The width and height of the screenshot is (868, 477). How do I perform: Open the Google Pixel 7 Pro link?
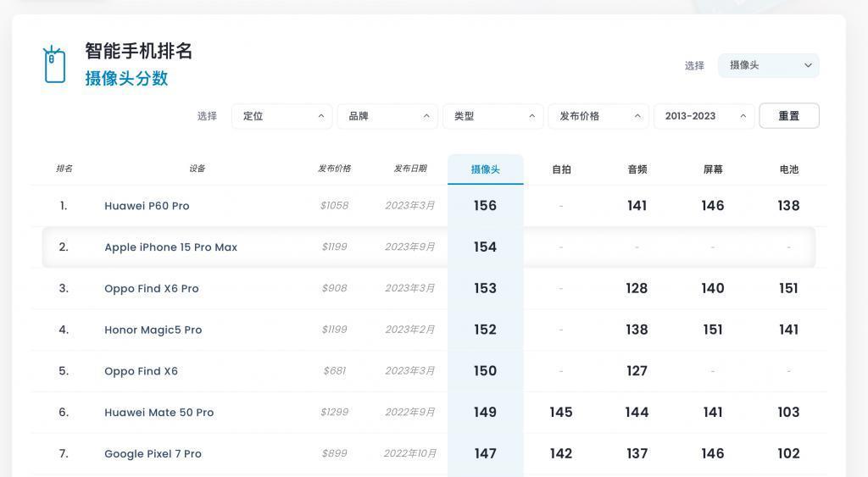[x=153, y=454]
